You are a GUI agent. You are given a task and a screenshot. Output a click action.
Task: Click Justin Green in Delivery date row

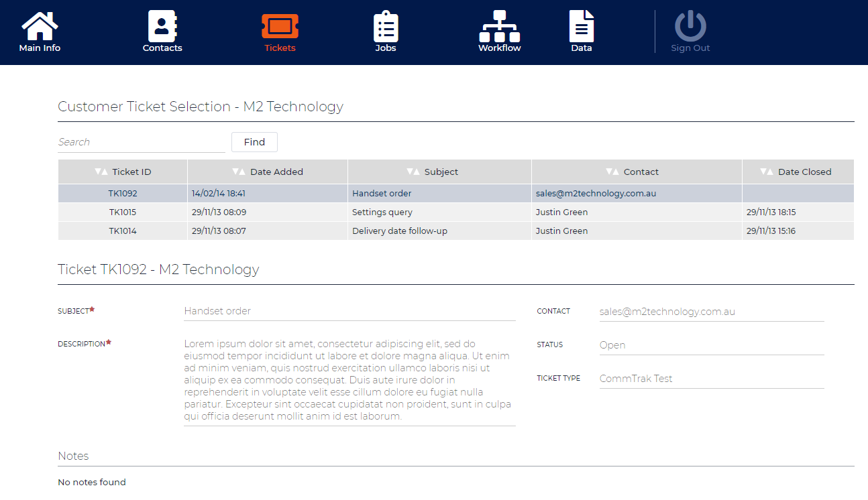click(x=637, y=231)
